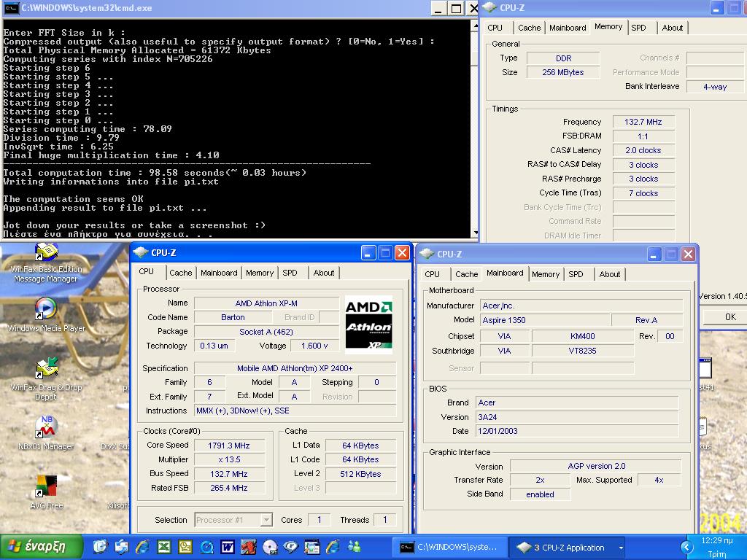Open Cache tab in CPU window
The image size is (747, 560).
(181, 273)
